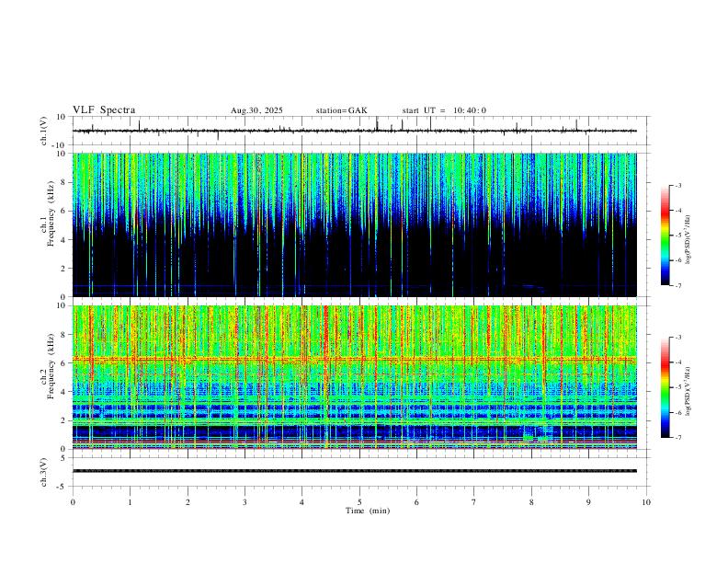
Task: Click the 'start UT = 10:40:0' text
Action: (444, 110)
